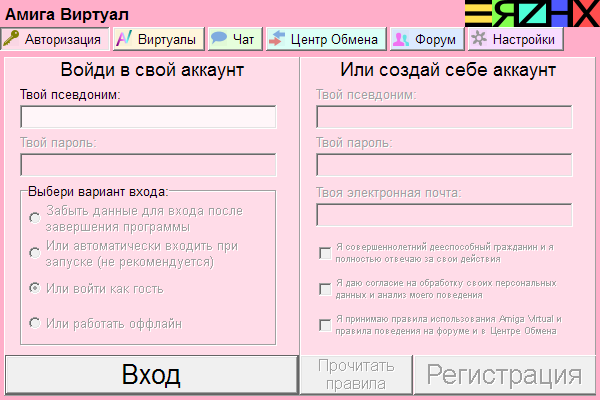Click the Войди в свой аккаунт heading
The image size is (600, 400).
point(152,70)
